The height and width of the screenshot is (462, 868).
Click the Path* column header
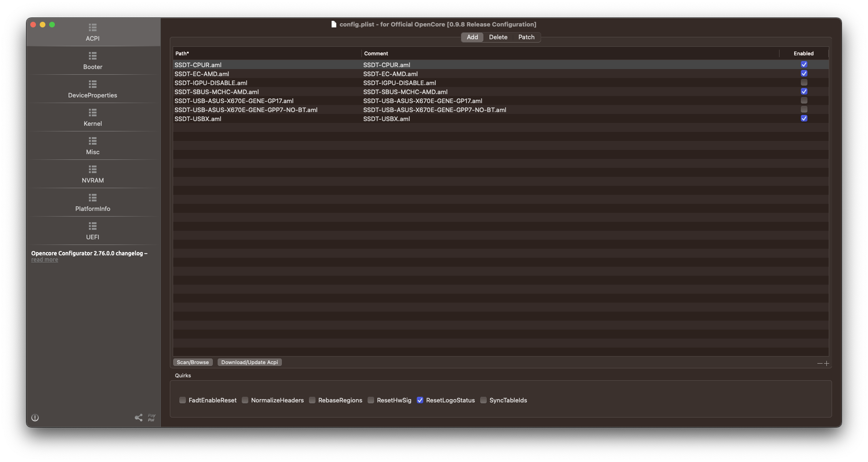coord(267,53)
